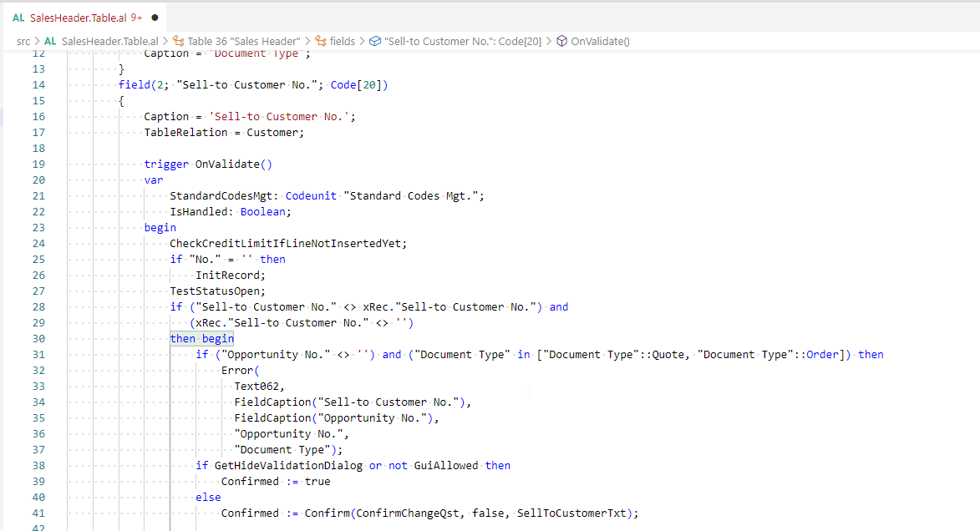The image size is (980, 531).
Task: Click 'Codeunit' keyword on line 21
Action: click(312, 196)
